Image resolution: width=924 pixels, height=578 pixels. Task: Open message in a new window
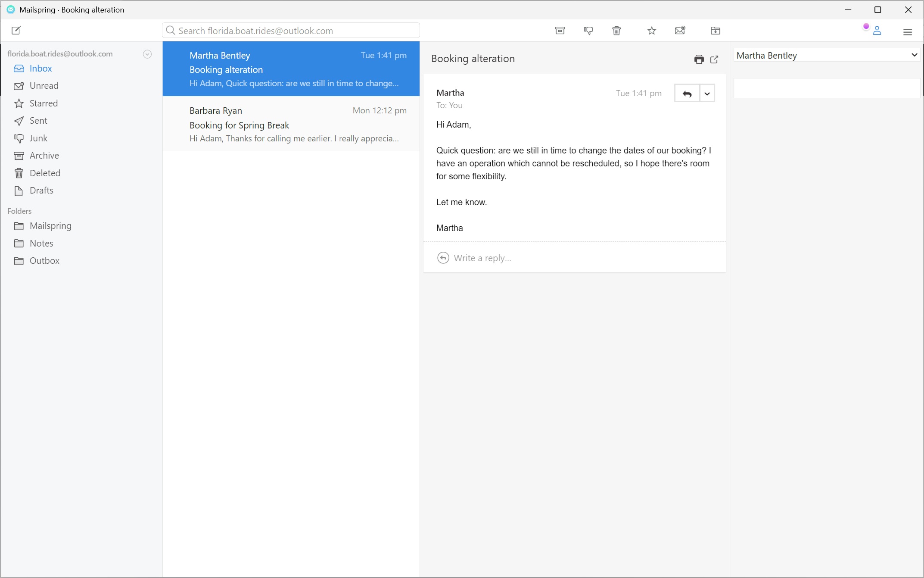(714, 59)
